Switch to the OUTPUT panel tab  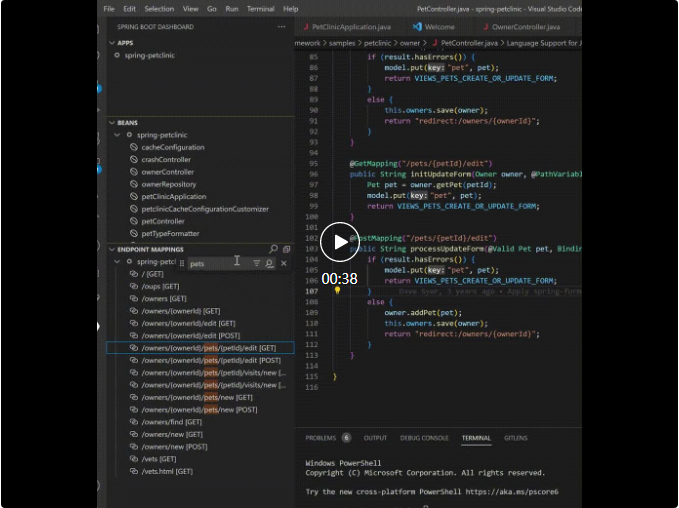pyautogui.click(x=375, y=438)
